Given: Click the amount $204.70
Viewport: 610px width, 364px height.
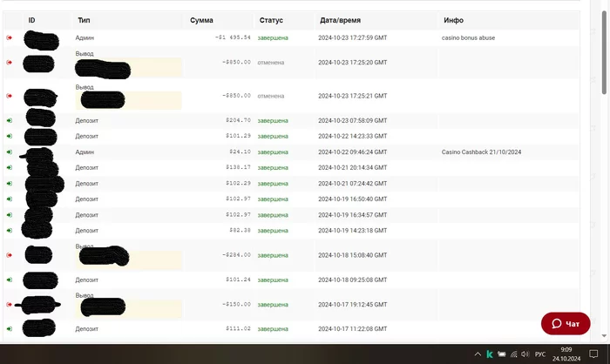Looking at the screenshot, I should coord(238,120).
